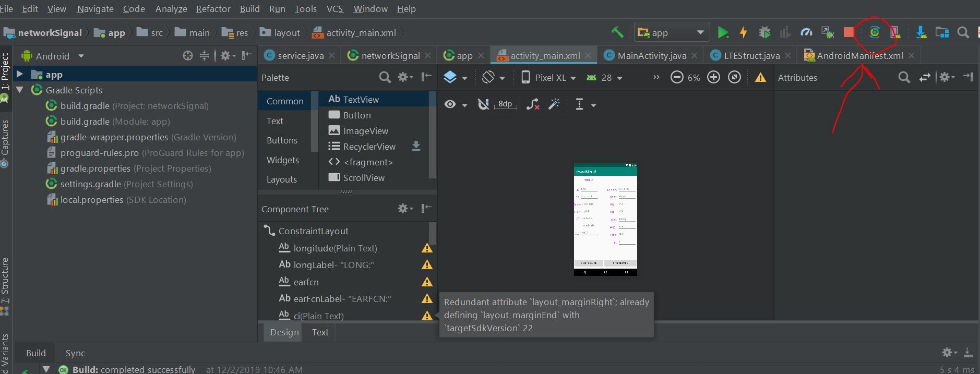
Task: Attach debugger to Android process icon
Action: [828, 32]
